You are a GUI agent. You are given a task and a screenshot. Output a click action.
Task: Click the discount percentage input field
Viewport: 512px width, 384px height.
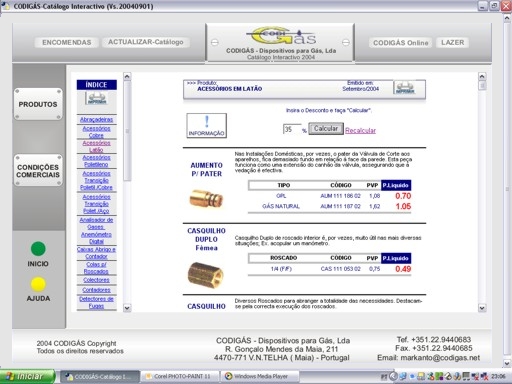pos(292,129)
